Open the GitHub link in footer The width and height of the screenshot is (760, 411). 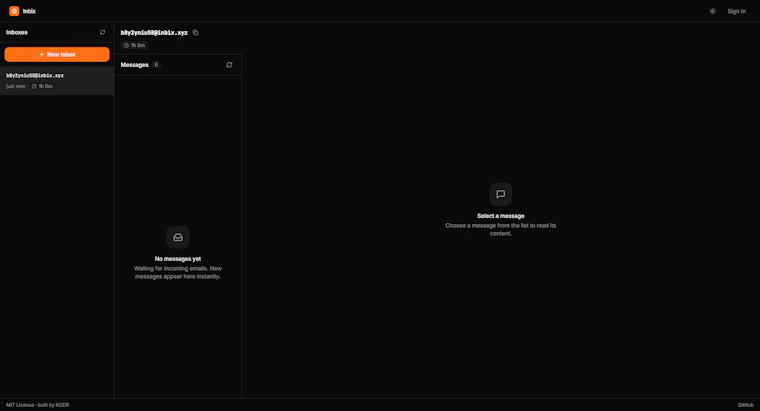745,405
